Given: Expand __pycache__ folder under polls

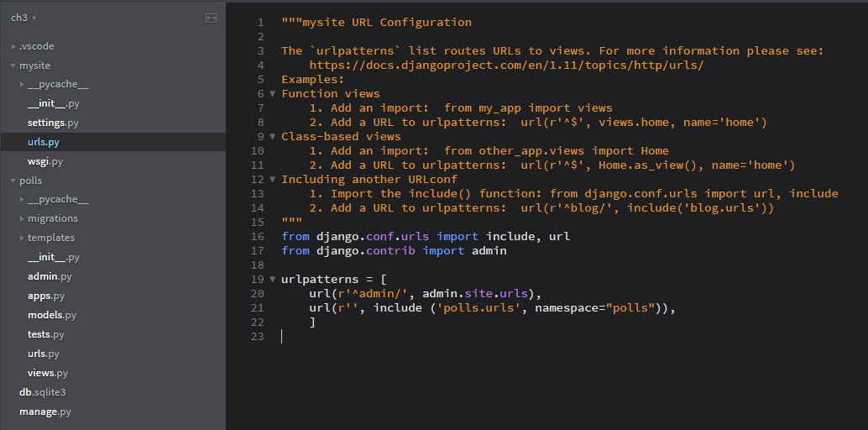Looking at the screenshot, I should tap(22, 200).
